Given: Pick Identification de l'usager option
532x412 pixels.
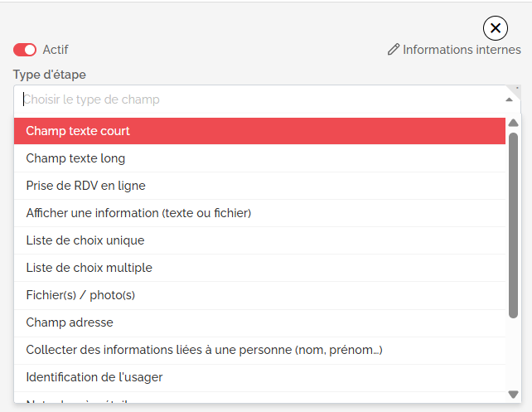Looking at the screenshot, I should pos(259,377).
